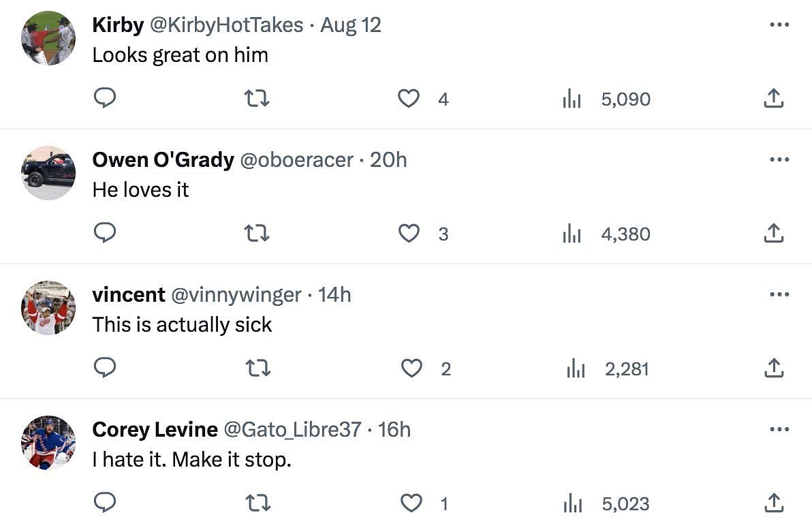This screenshot has height=530, width=812.
Task: Retweet Kirby's "Looks great on him" tweet
Action: (x=257, y=99)
